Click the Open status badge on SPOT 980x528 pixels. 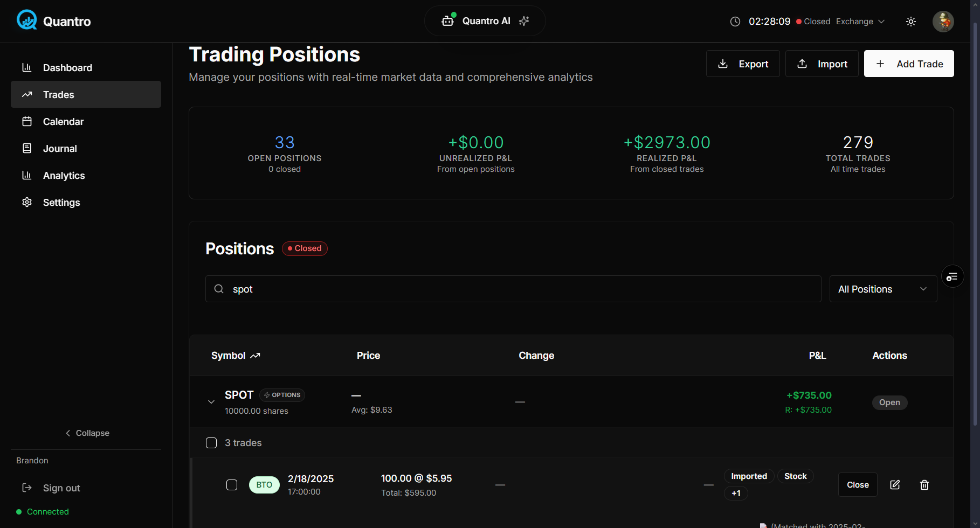889,402
